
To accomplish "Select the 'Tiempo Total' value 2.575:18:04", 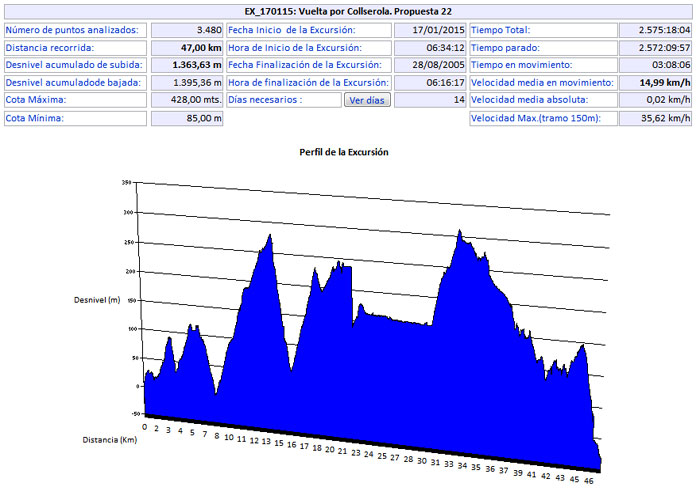I will [x=655, y=31].
